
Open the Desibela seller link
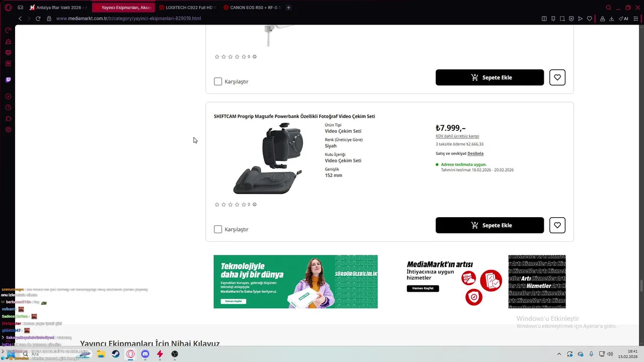[475, 153]
